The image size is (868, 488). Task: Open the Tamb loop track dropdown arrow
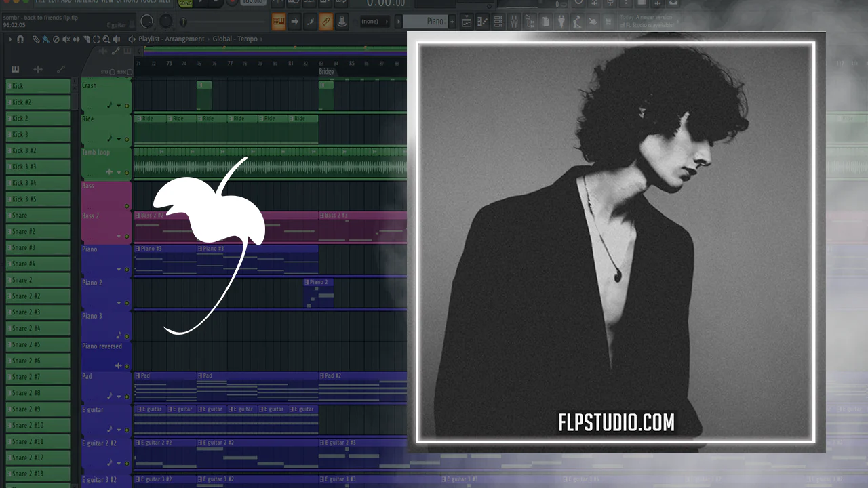[x=119, y=172]
